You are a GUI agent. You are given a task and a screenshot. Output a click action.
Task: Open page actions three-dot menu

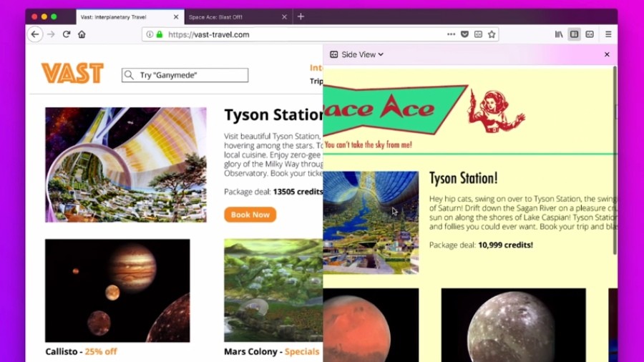(x=451, y=34)
